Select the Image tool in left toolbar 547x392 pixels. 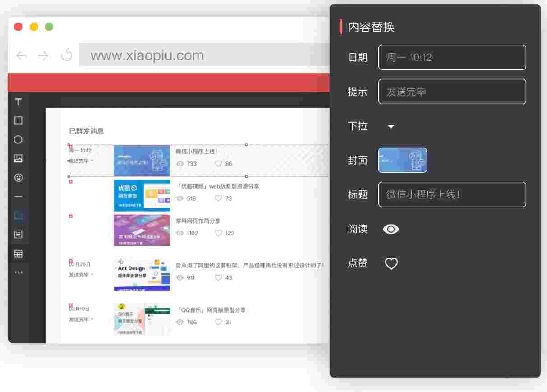coord(18,158)
